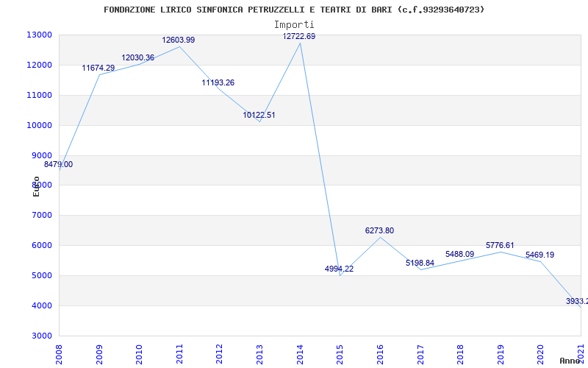This screenshot has width=588, height=368.
Task: Select the 8479.00 data label
Action: (x=59, y=164)
